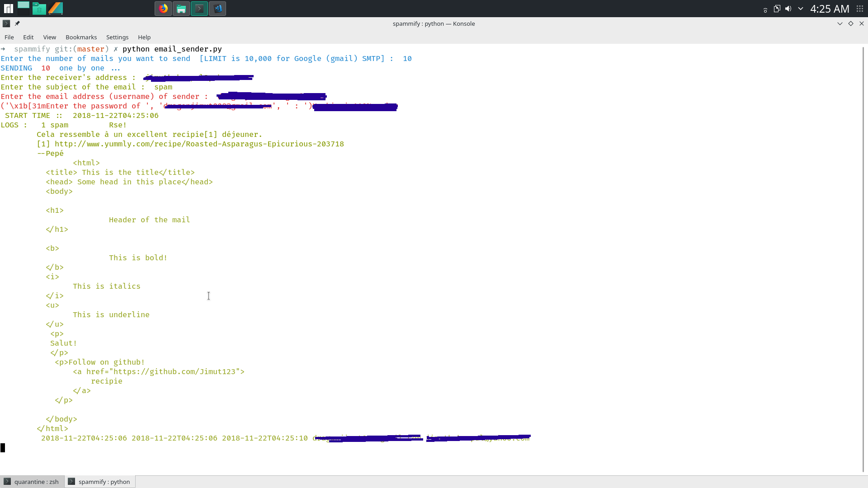Open the Trash folder launcher
The width and height of the screenshot is (868, 488).
click(39, 9)
